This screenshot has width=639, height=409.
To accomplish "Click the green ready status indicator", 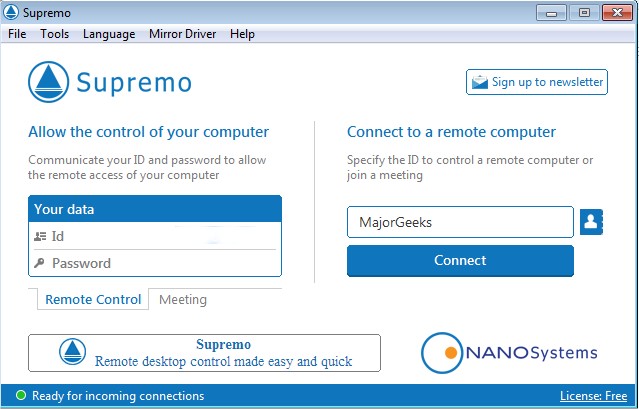I will pos(19,396).
